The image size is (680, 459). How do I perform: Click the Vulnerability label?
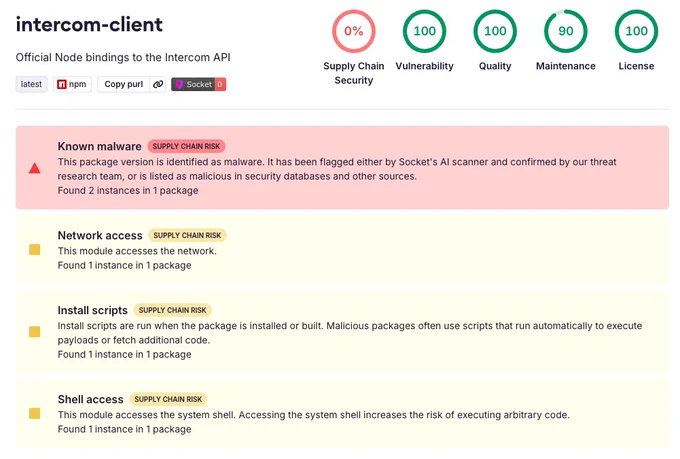[x=424, y=66]
